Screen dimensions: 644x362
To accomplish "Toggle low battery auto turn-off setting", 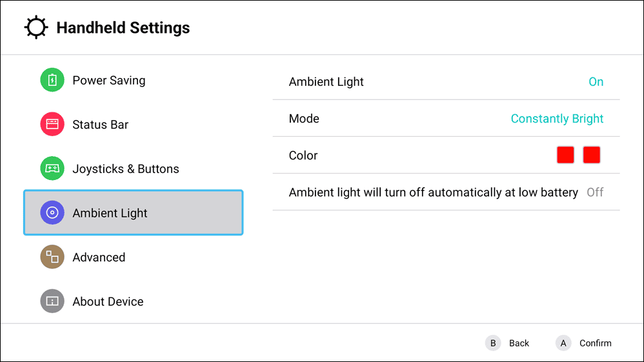I will (x=594, y=192).
